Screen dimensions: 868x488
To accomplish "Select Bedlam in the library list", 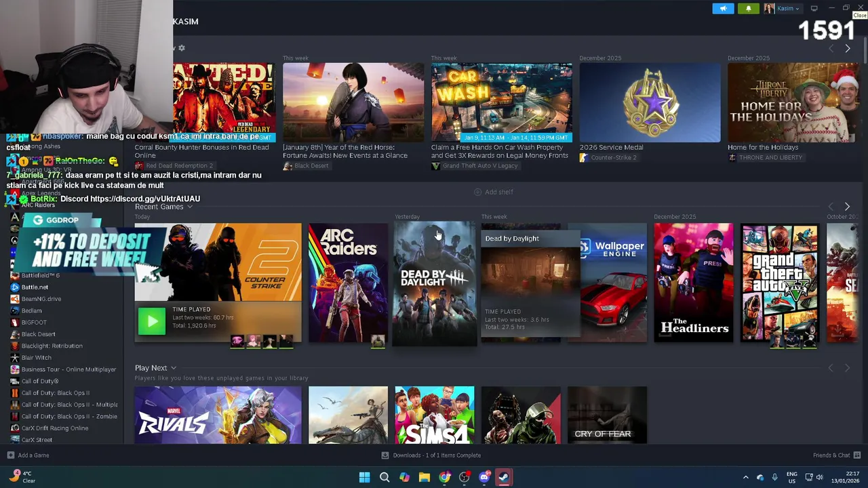I will click(x=31, y=310).
